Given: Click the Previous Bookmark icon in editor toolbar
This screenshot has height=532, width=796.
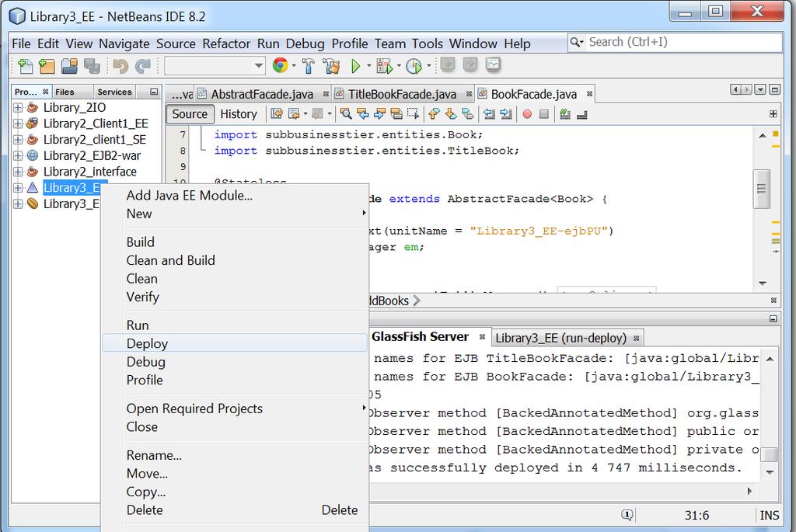Looking at the screenshot, I should tap(434, 113).
